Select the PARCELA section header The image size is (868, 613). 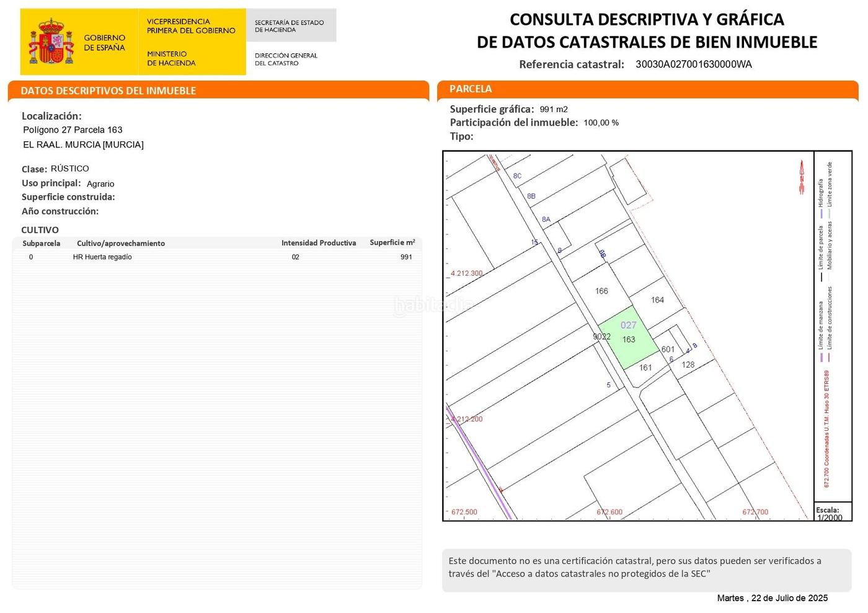pyautogui.click(x=471, y=89)
